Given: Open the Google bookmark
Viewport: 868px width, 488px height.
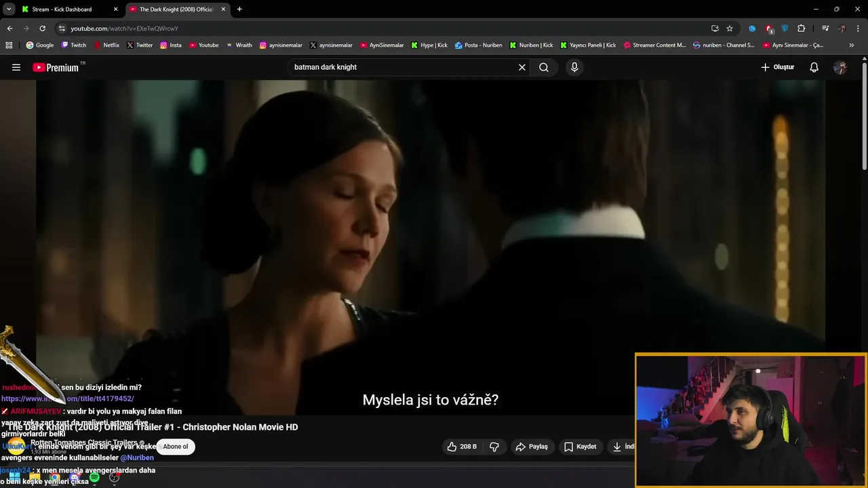Looking at the screenshot, I should point(40,45).
